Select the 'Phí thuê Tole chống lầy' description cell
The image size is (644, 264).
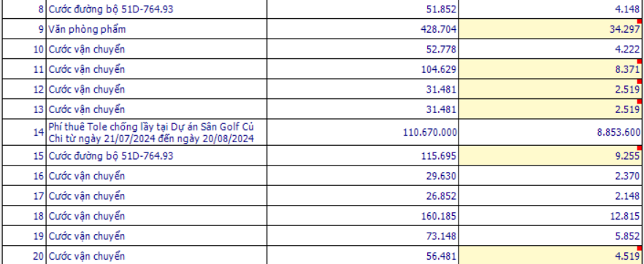point(156,132)
